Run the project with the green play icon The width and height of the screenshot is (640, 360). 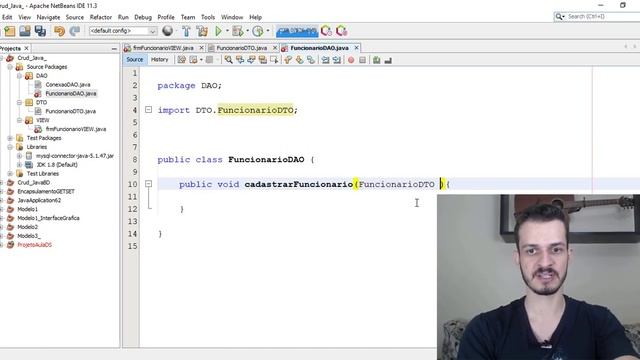pyautogui.click(x=218, y=31)
